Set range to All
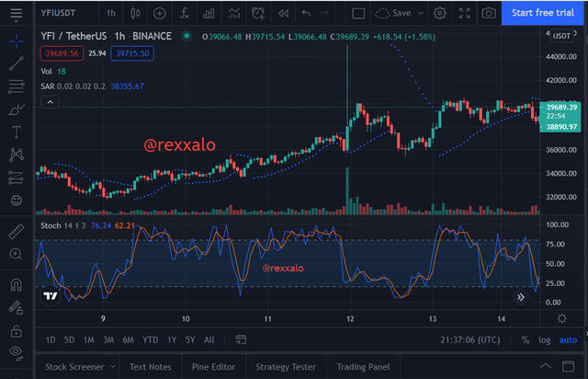Image resolution: width=588 pixels, height=379 pixels. pos(209,340)
